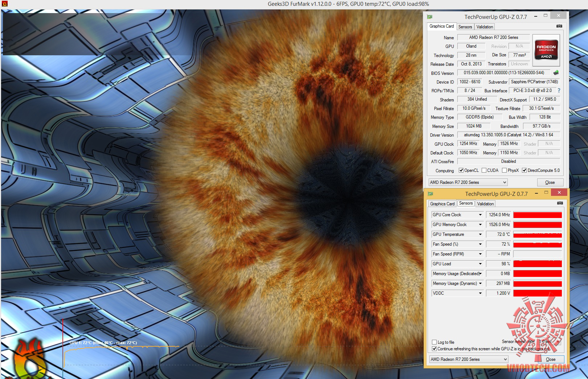Switch to Sensors tab in the Graphics Card window

(x=465, y=27)
